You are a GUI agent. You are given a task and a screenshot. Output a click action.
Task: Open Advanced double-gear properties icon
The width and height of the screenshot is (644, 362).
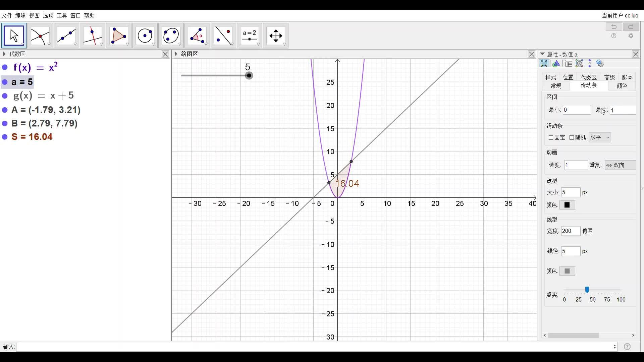[600, 63]
